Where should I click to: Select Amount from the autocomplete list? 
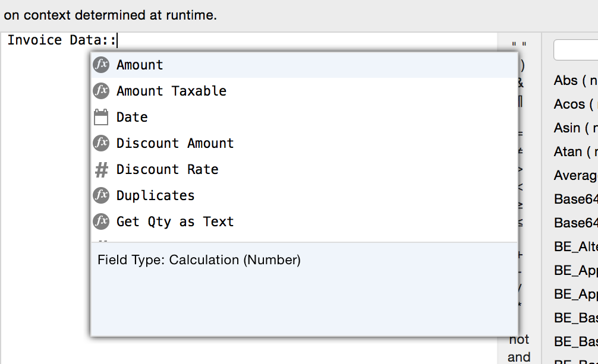[141, 65]
